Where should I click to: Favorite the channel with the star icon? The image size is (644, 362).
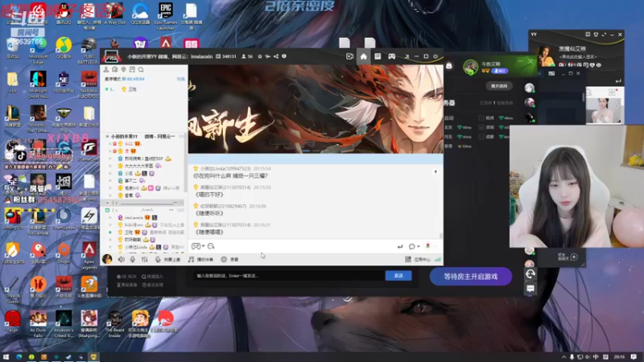click(259, 56)
